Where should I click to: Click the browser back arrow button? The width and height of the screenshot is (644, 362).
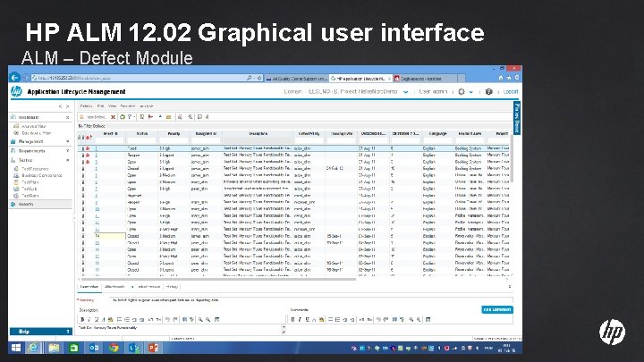tap(15, 78)
